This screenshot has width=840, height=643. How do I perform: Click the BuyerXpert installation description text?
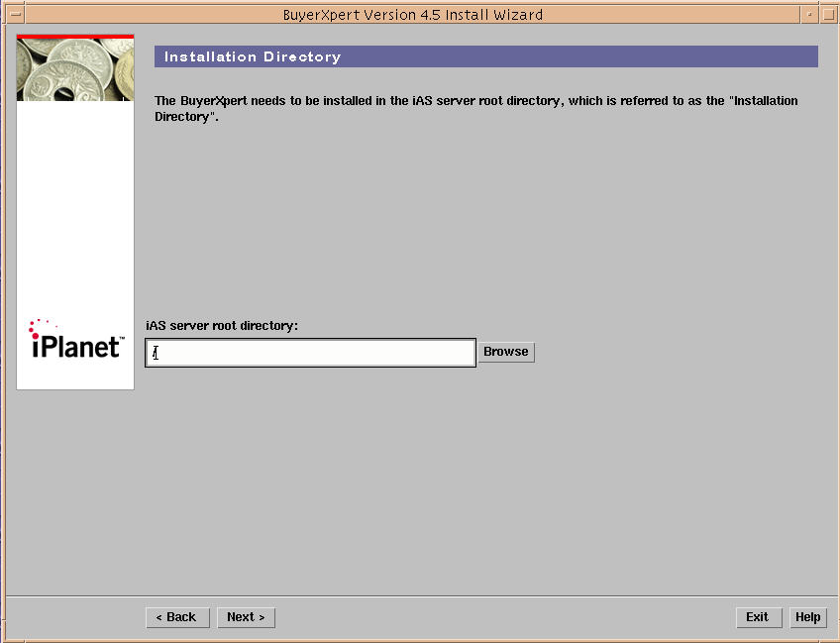[475, 109]
